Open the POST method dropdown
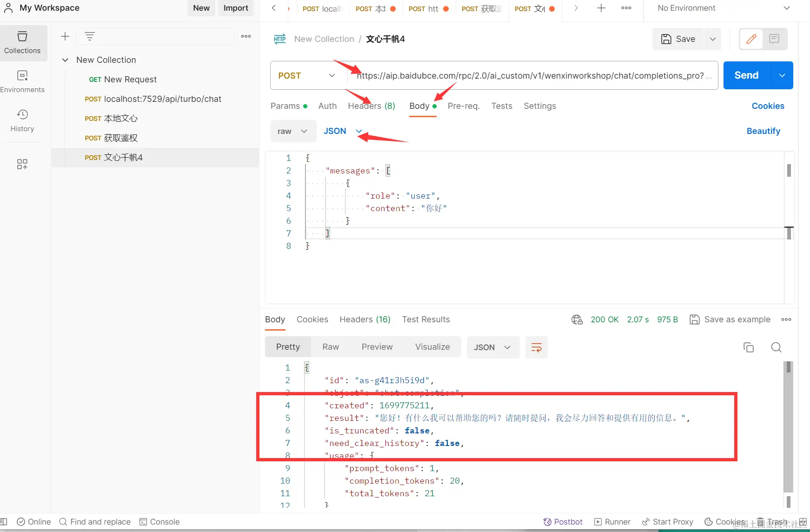The image size is (810, 532). pos(307,75)
